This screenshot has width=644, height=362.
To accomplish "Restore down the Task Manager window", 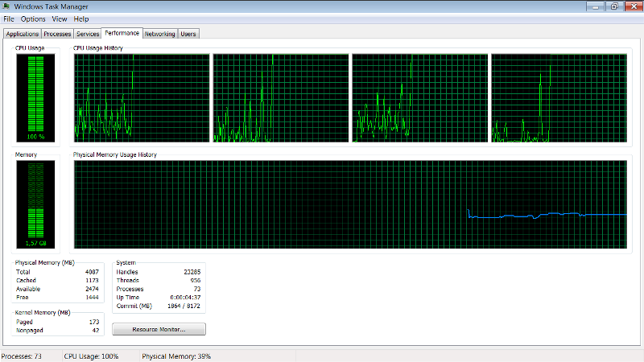I will 614,6.
